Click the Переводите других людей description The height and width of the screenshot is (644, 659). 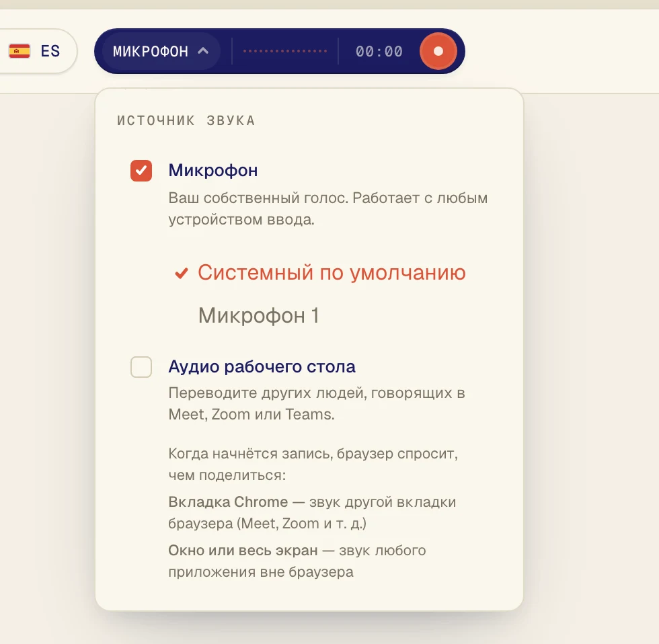pyautogui.click(x=317, y=404)
